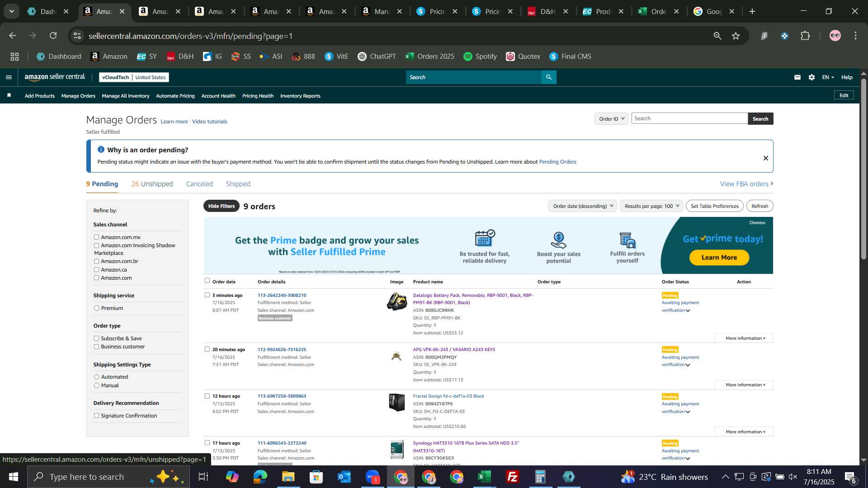
Task: Open the EN language dropdown
Action: (x=828, y=77)
